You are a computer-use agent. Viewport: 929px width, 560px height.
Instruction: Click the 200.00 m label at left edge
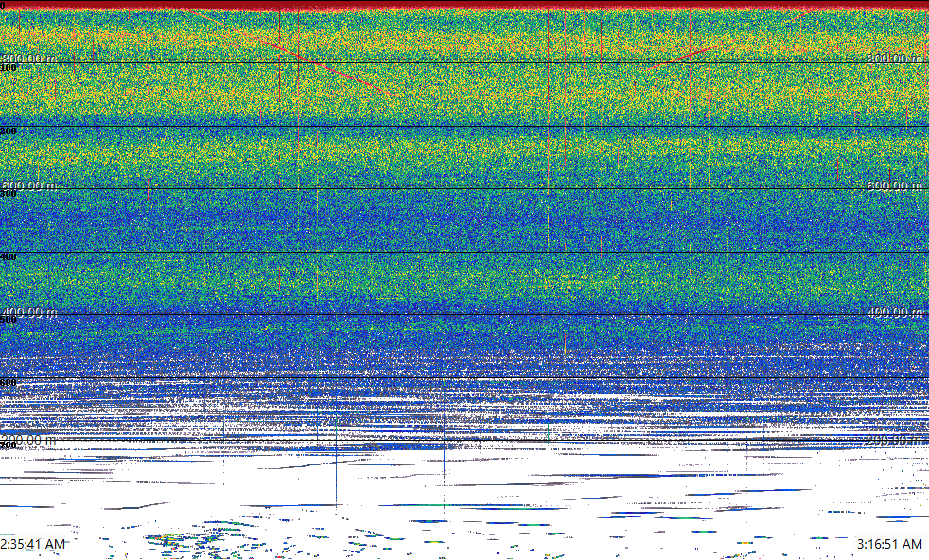click(28, 440)
